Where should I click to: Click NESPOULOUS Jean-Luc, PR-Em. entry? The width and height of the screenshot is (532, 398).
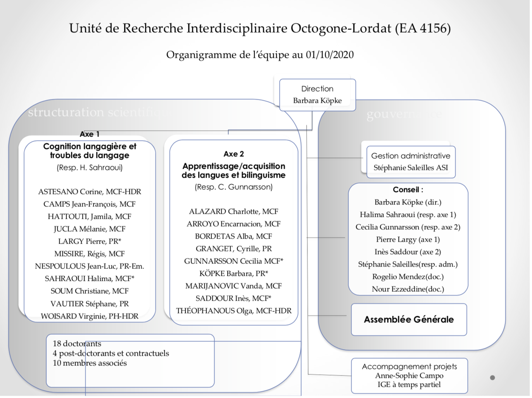tap(90, 266)
